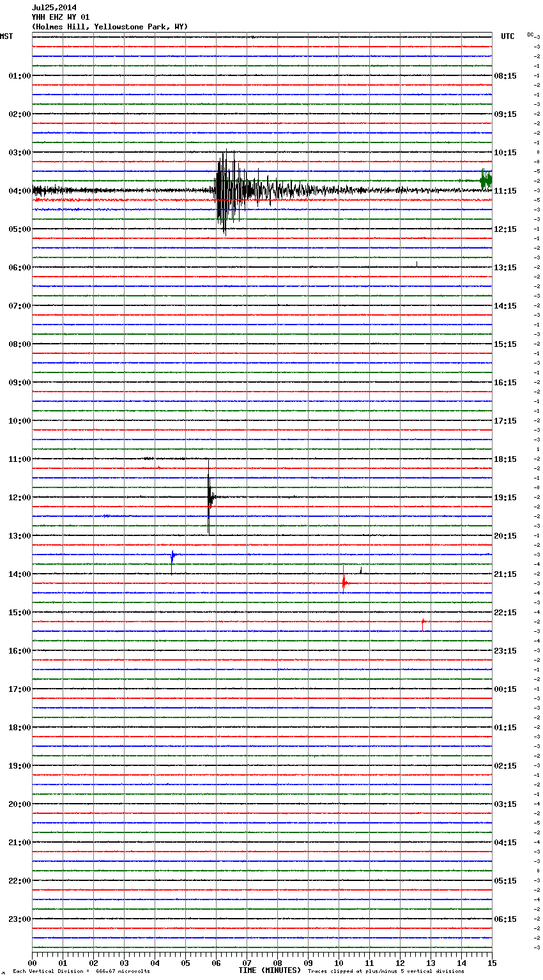543x980 pixels.
Task: Click the date header Jul25,2014
Action: coord(54,8)
